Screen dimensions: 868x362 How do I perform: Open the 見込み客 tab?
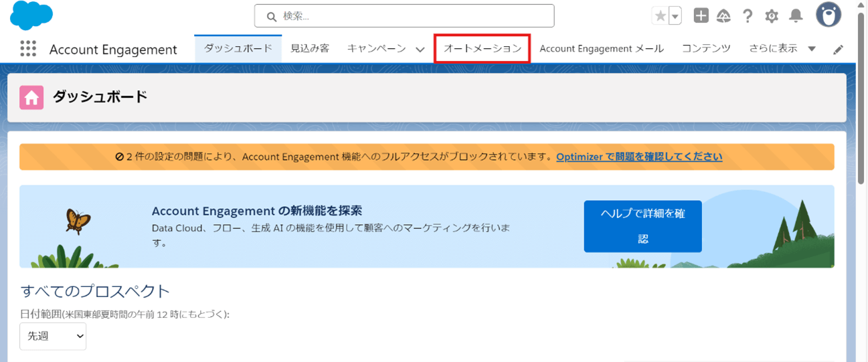click(x=310, y=49)
